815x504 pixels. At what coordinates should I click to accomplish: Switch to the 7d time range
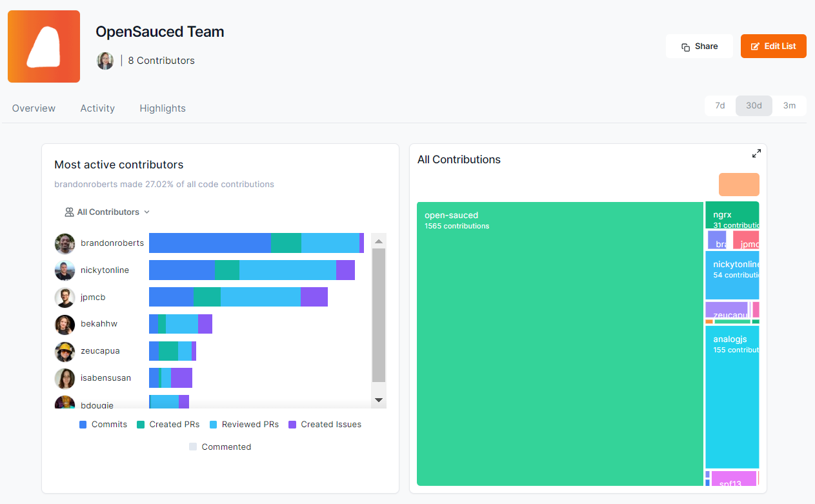(719, 105)
